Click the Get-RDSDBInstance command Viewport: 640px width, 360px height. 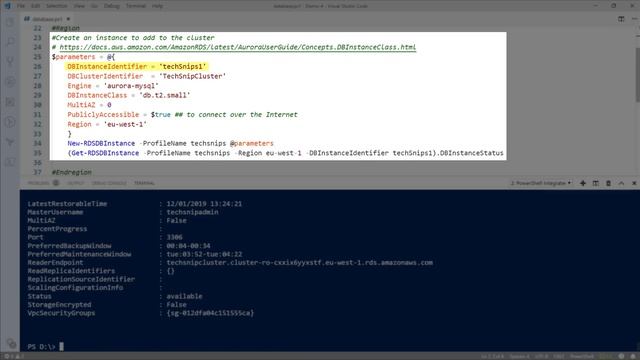point(105,153)
